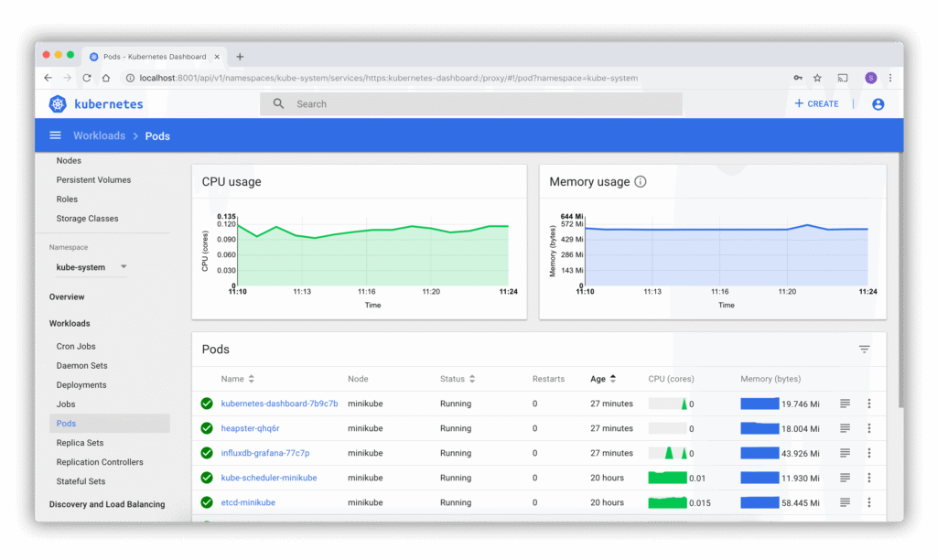Image resolution: width=937 pixels, height=560 pixels.
Task: Open actions menu for etcd-minikube
Action: [869, 502]
